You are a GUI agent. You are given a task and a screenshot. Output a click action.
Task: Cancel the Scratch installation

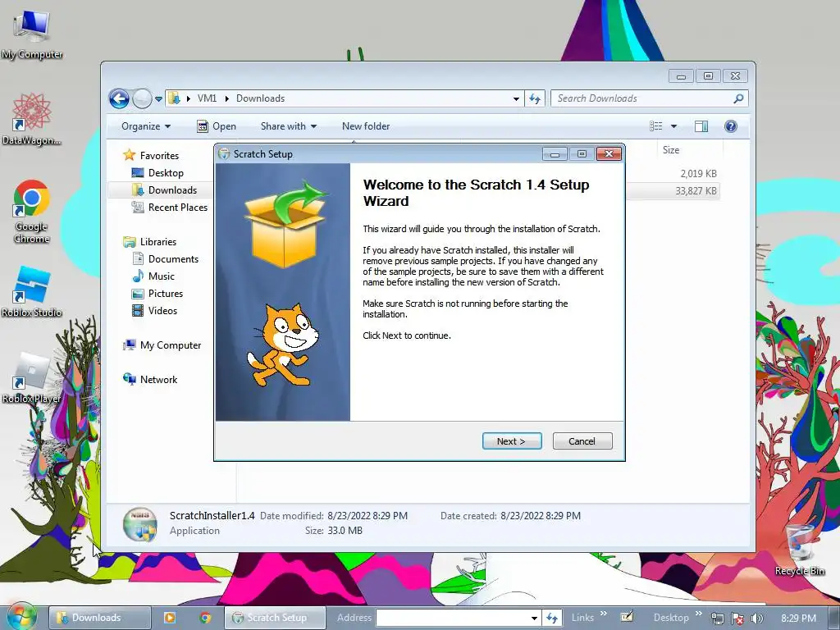tap(582, 441)
